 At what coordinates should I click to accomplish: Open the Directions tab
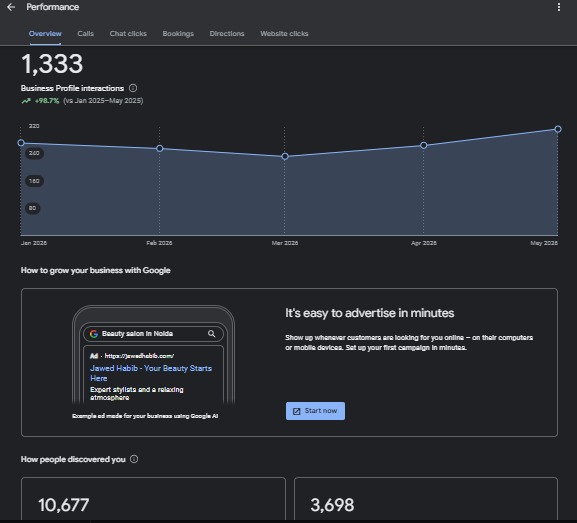click(227, 33)
